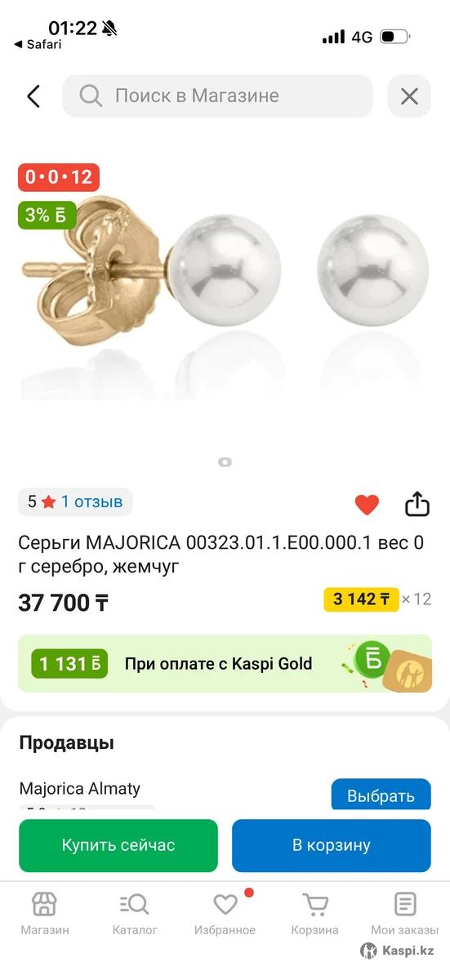Tap the 3% bonus green badge
Screen dimensions: 450x980
(x=47, y=215)
